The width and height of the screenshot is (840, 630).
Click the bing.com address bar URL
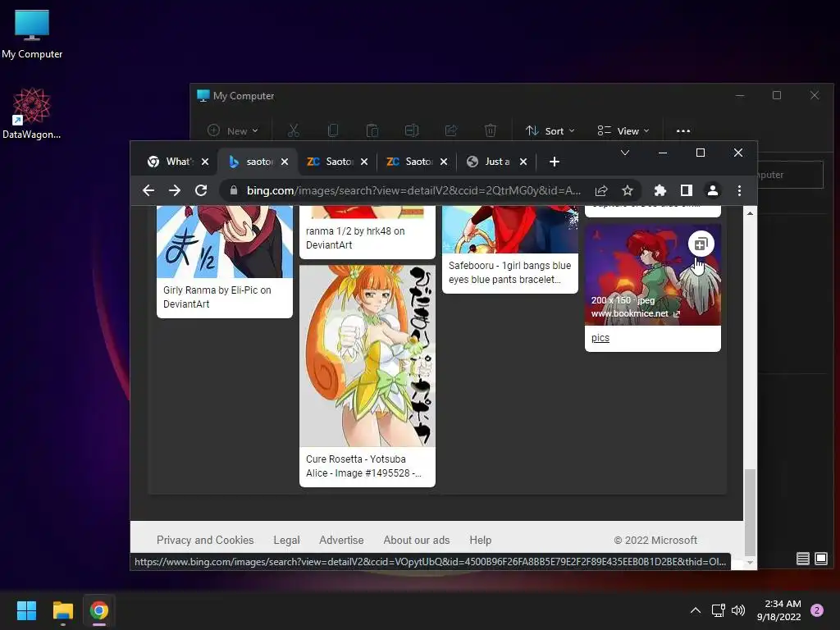(x=413, y=190)
